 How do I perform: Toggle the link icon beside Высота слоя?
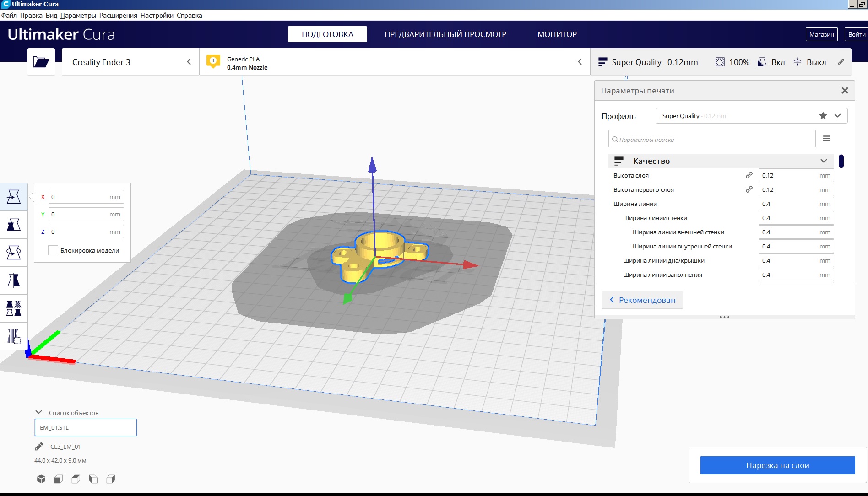point(749,175)
